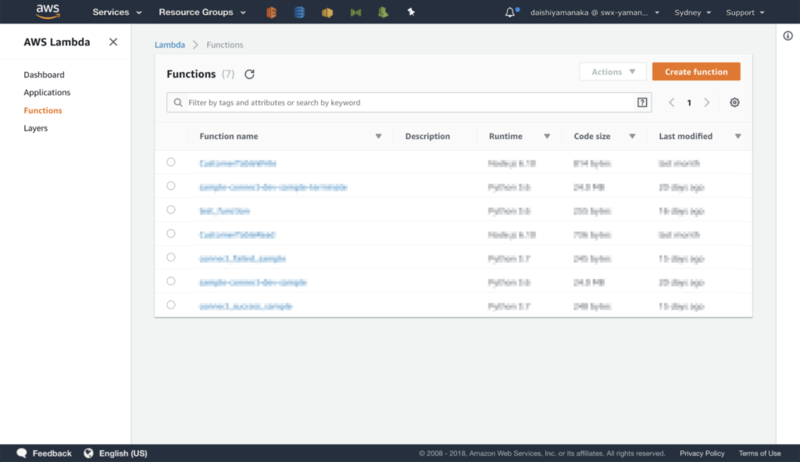
Task: Click the Create function button
Action: (x=696, y=72)
